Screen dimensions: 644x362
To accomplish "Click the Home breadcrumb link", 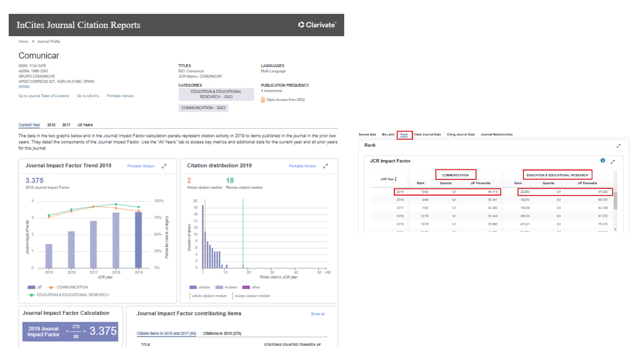I will [x=23, y=42].
